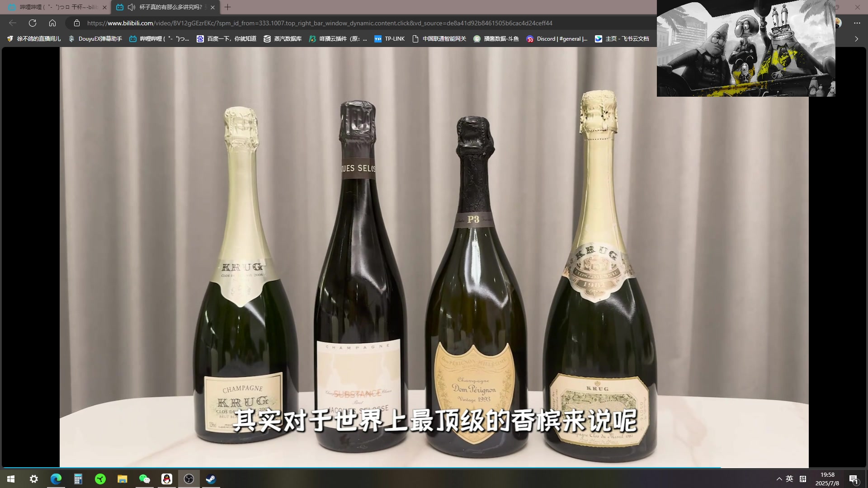Open the green round app on the taskbar
The image size is (868, 488).
(x=100, y=479)
